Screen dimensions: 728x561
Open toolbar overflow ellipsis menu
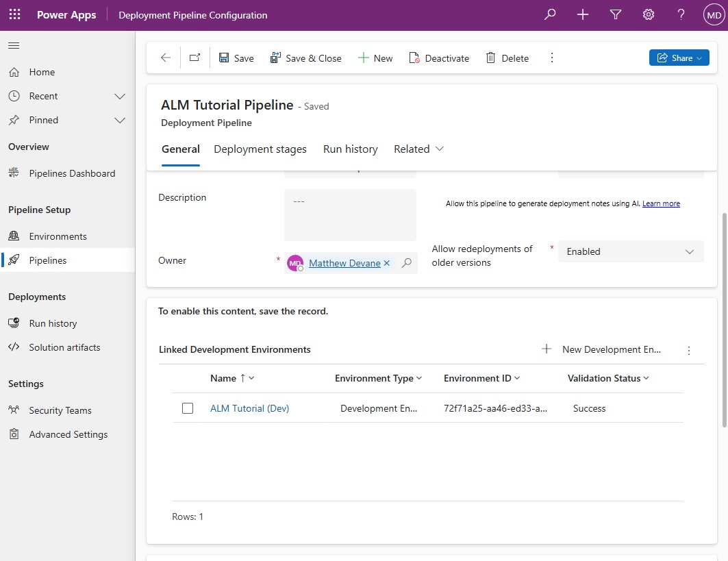click(551, 58)
